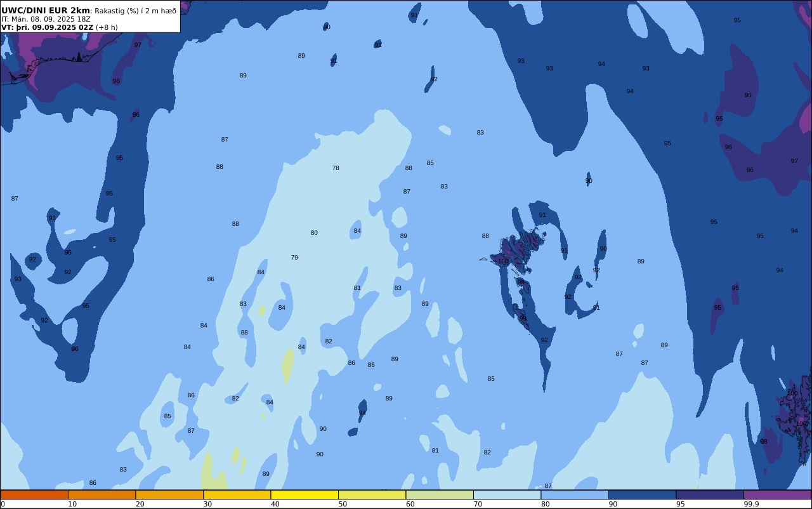Click the '79' humidity value on the map

click(294, 258)
